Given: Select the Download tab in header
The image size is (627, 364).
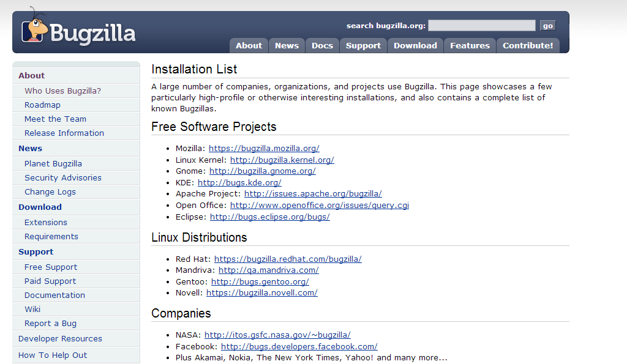Looking at the screenshot, I should click(x=415, y=46).
